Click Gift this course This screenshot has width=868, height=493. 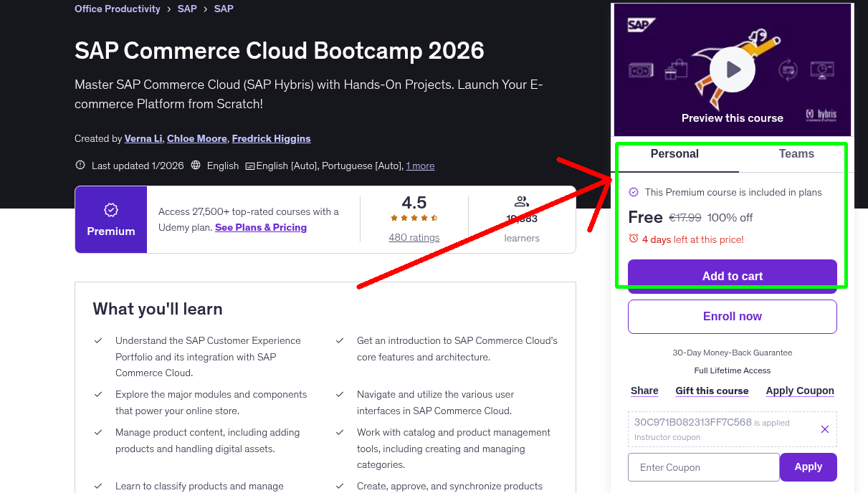712,391
